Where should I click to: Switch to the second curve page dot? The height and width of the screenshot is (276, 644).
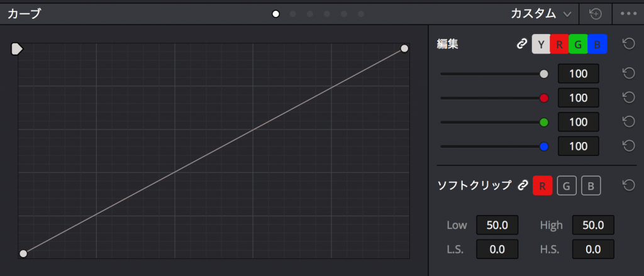tap(293, 14)
